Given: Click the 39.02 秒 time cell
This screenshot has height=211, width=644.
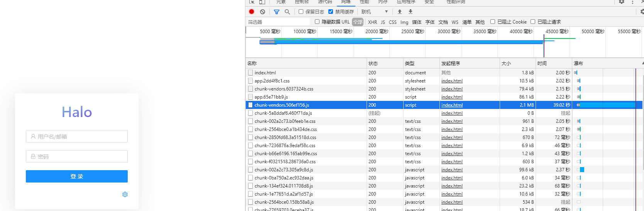Looking at the screenshot, I should pos(554,105).
